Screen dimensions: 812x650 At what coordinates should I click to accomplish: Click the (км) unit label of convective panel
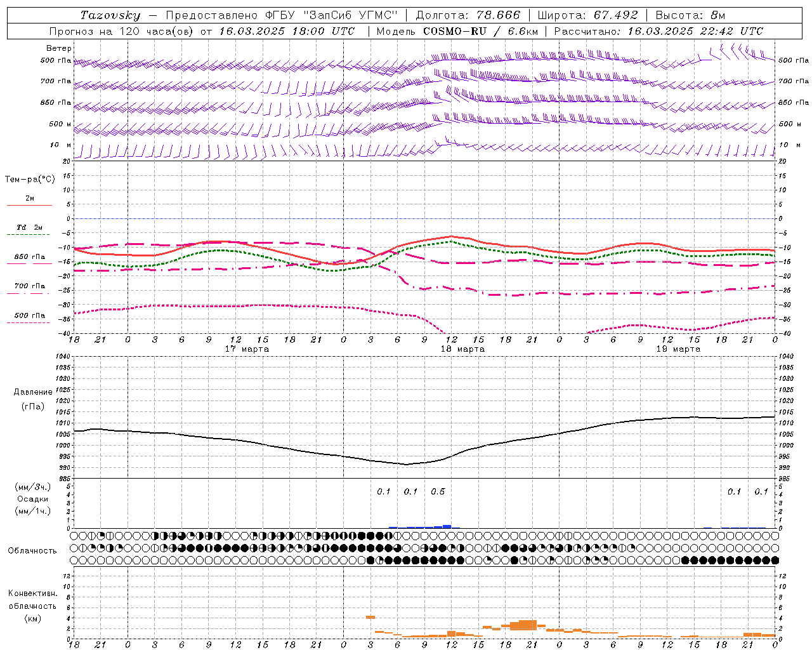[32, 618]
